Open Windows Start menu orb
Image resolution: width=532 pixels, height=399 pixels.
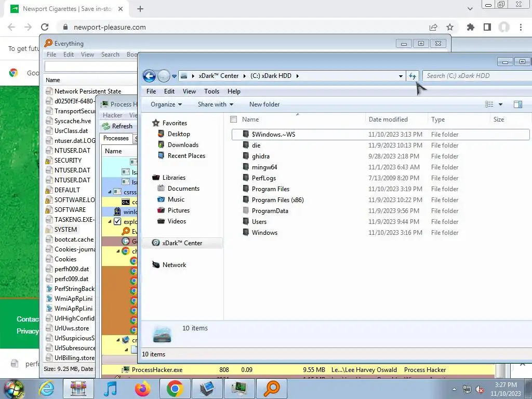coord(14,389)
